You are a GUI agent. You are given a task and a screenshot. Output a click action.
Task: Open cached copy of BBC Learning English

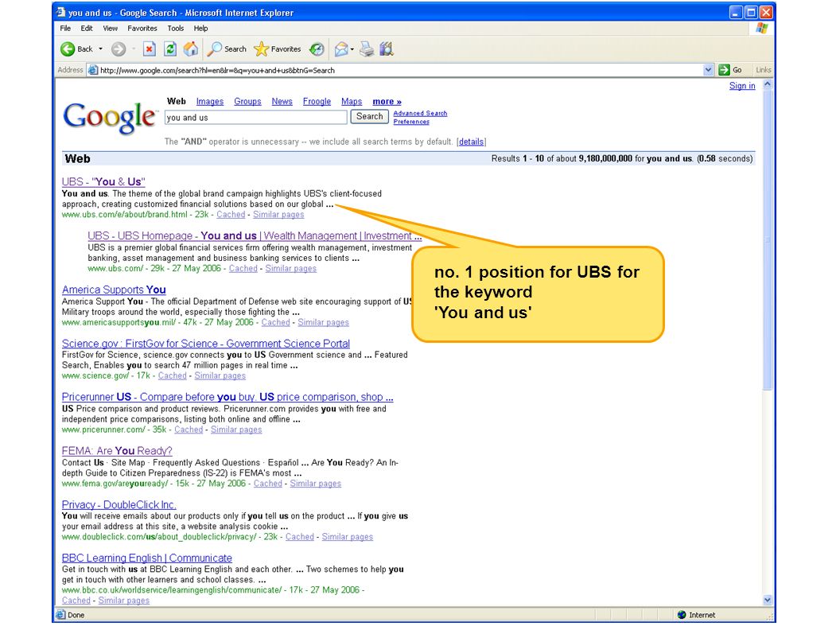point(76,601)
